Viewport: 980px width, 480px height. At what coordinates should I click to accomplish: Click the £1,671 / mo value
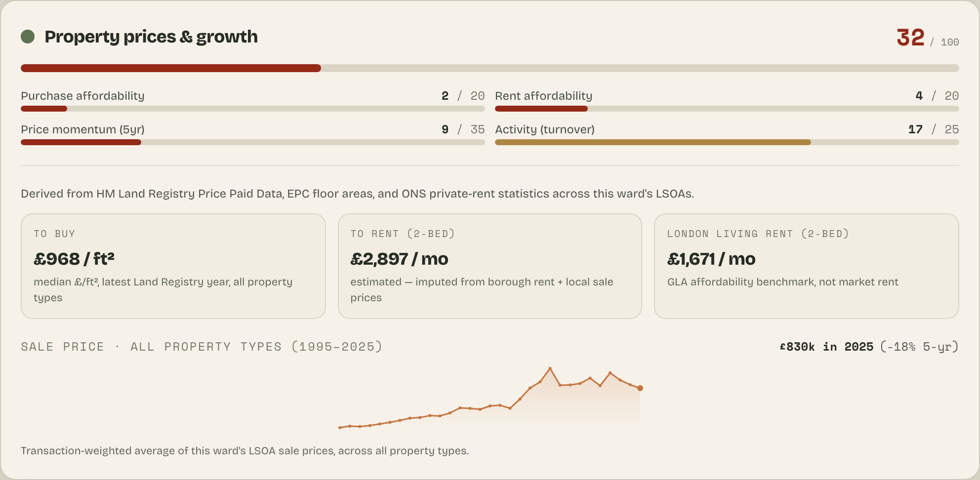711,259
